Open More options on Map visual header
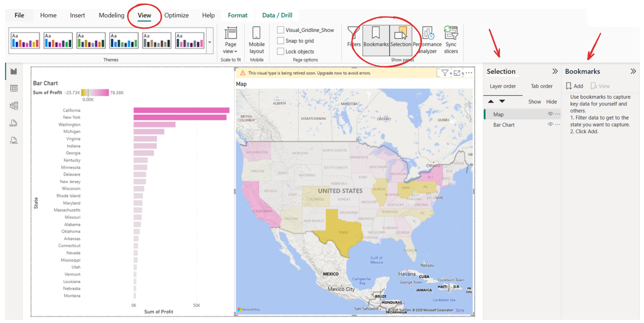Viewport: 644px width, 323px height. 468,73
